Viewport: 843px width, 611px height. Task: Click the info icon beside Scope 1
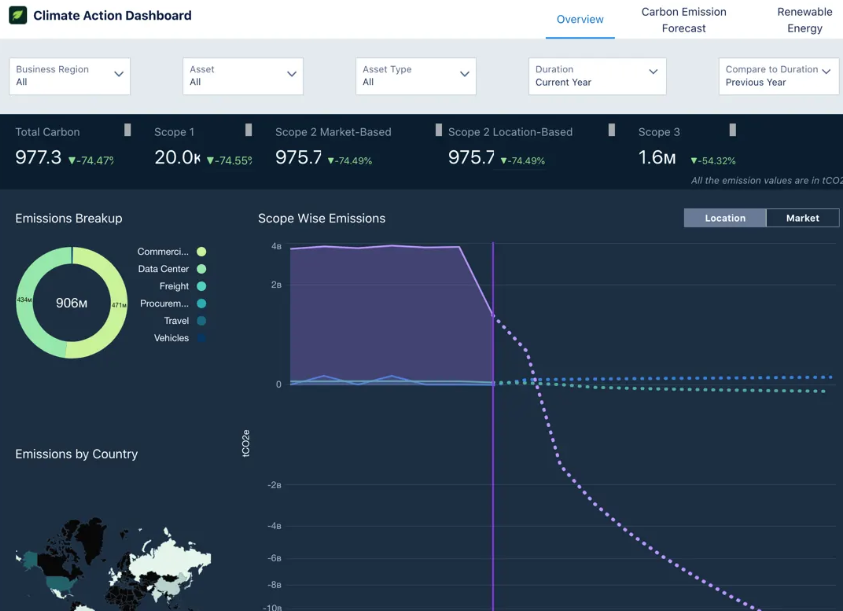point(248,130)
